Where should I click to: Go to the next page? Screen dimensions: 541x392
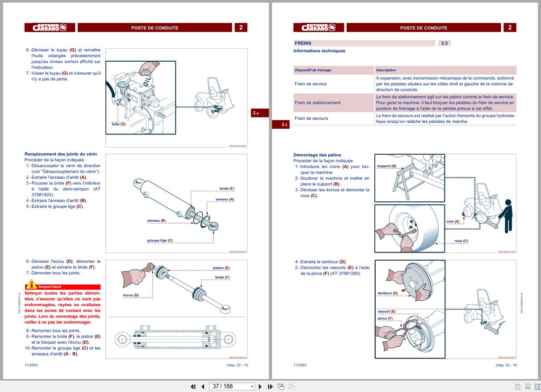tap(260, 387)
